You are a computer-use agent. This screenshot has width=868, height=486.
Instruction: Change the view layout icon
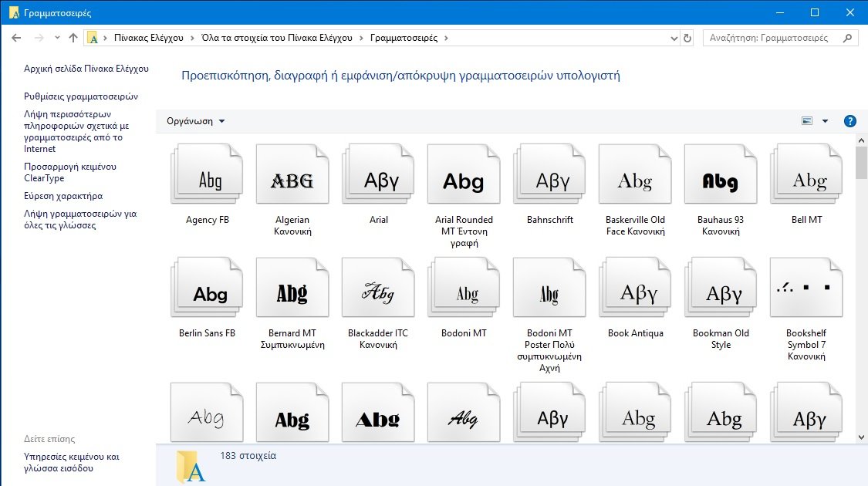pyautogui.click(x=807, y=121)
